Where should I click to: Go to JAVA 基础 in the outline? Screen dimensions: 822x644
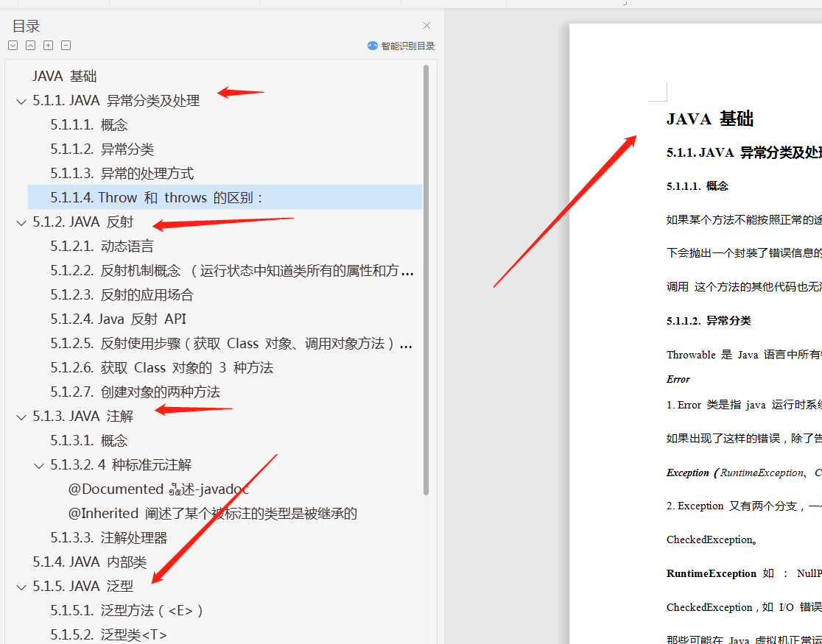pos(65,76)
